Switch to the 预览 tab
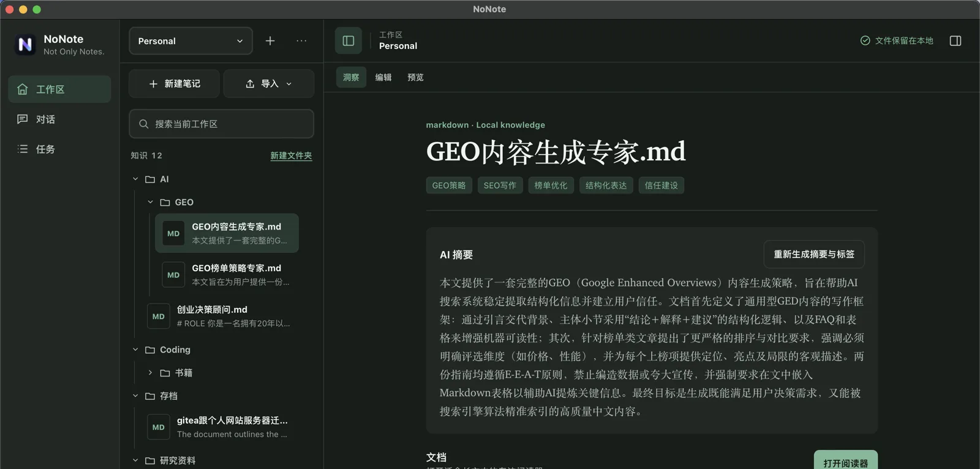The width and height of the screenshot is (980, 469). click(x=415, y=77)
